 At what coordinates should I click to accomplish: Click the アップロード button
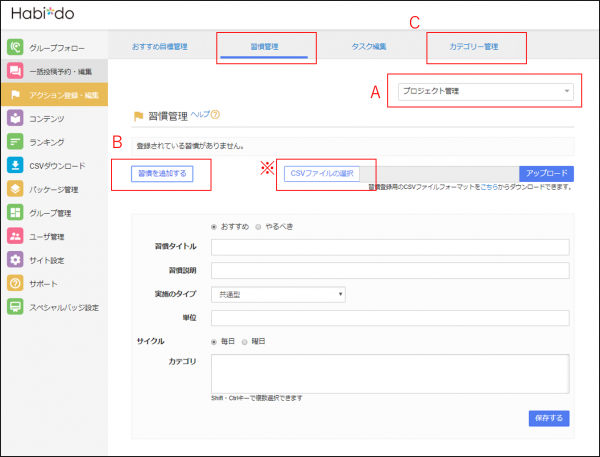coord(546,173)
